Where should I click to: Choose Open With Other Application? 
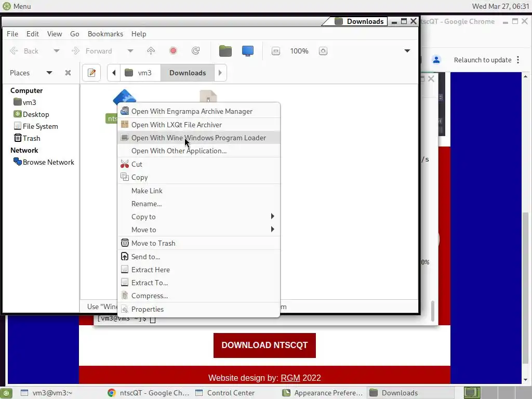tap(198, 151)
